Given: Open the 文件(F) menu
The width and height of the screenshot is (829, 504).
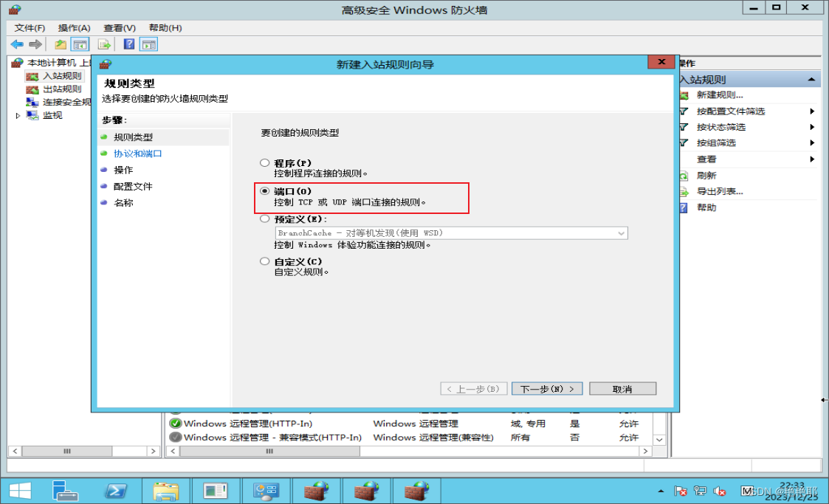Looking at the screenshot, I should coord(30,28).
